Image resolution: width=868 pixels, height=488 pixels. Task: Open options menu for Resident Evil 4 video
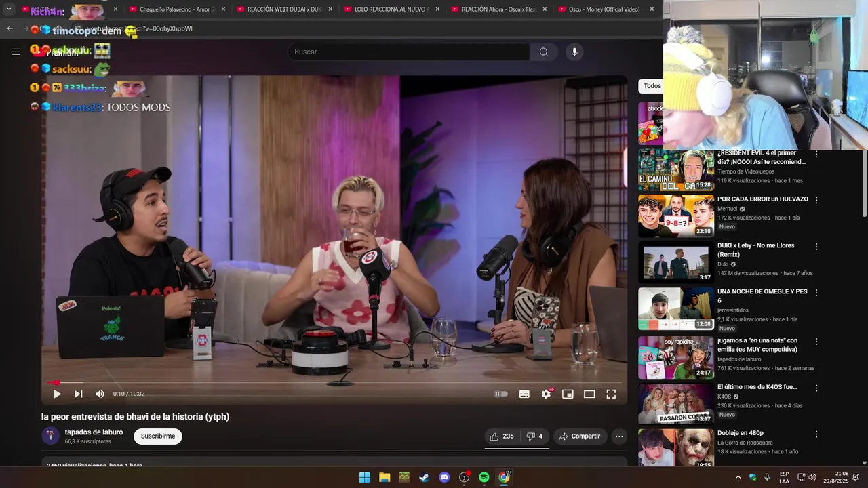[x=816, y=155]
